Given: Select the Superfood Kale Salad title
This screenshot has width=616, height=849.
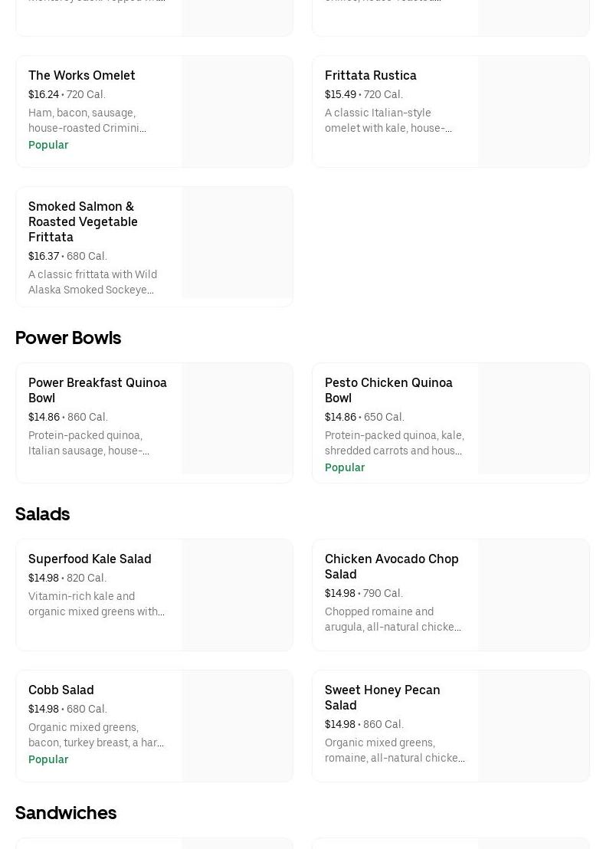Looking at the screenshot, I should [90, 559].
